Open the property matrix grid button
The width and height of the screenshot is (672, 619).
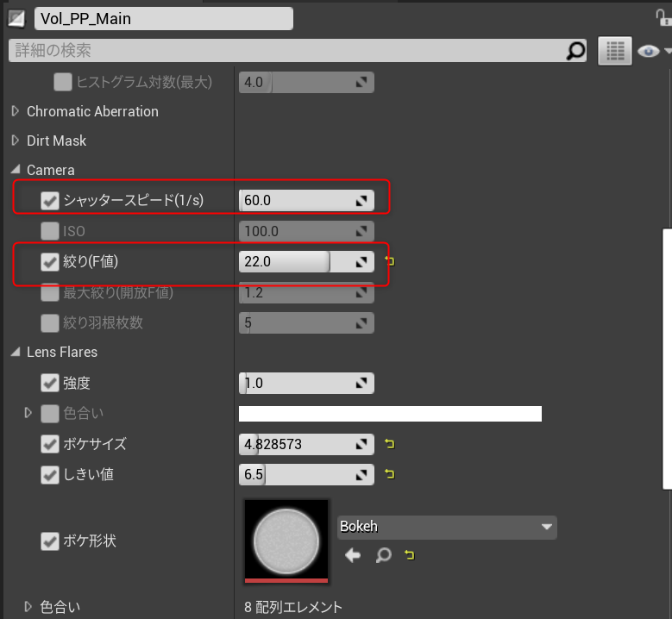(615, 51)
